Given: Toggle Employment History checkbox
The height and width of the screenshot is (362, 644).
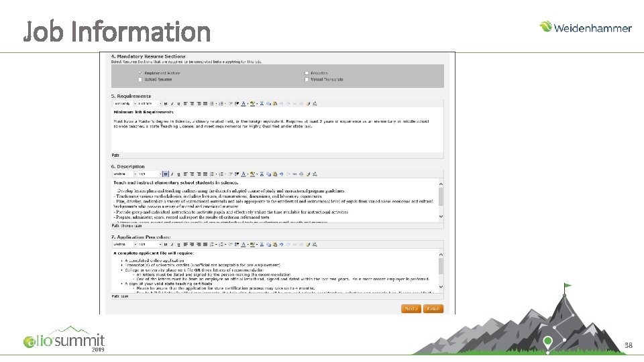Looking at the screenshot, I should 140,73.
